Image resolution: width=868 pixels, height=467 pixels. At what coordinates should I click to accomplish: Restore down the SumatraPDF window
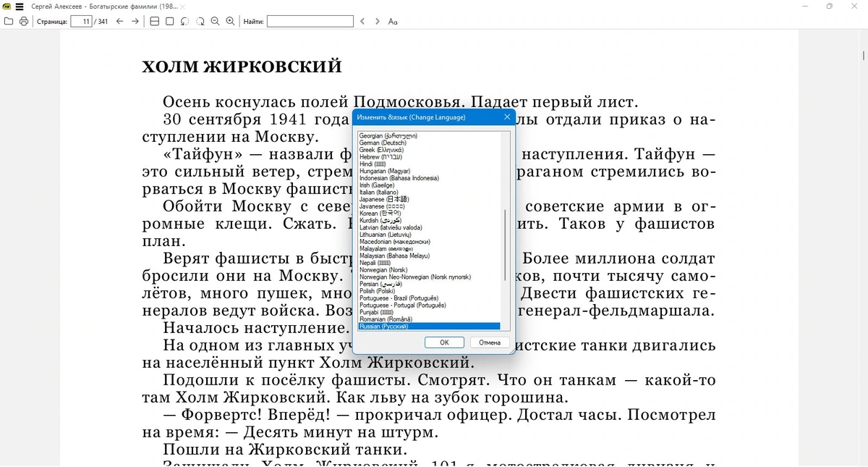(829, 7)
